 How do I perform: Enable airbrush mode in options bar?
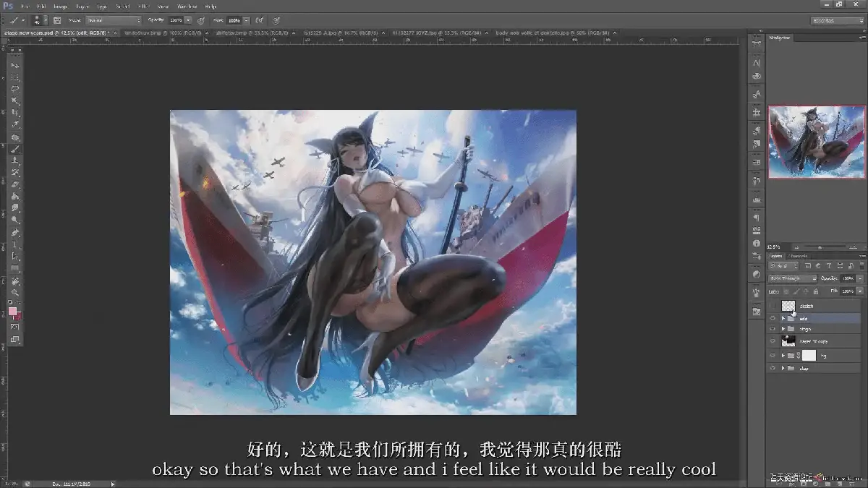pos(259,20)
